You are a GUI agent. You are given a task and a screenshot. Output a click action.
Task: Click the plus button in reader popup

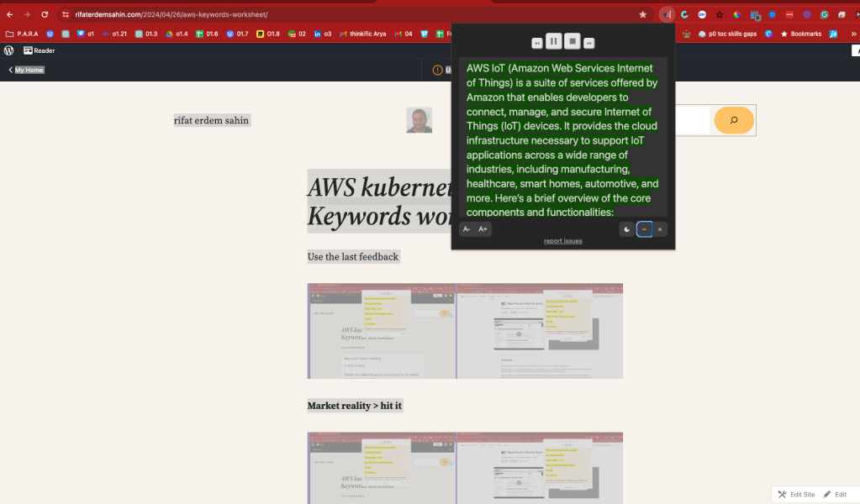coord(660,229)
